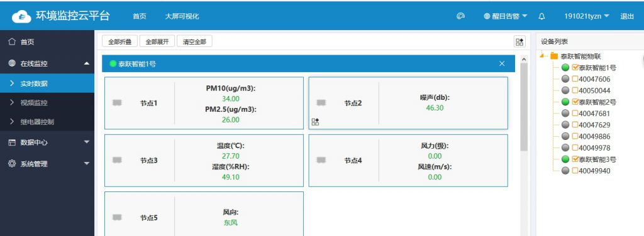This screenshot has width=644, height=236.
Task: Uncheck the 泰跃智能1号 device checkbox
Action: pyautogui.click(x=575, y=67)
